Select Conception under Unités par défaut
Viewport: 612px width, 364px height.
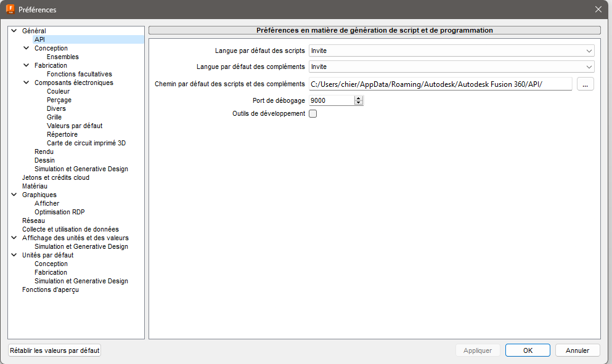[51, 264]
